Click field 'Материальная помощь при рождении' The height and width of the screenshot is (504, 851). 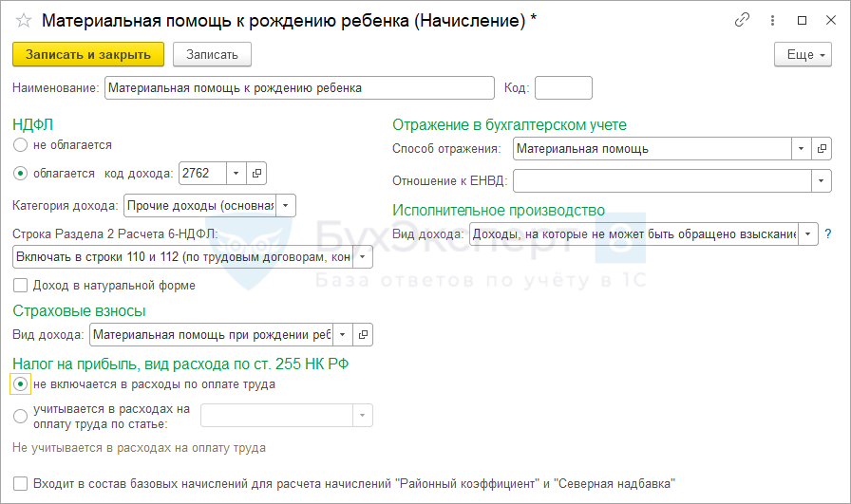click(211, 335)
